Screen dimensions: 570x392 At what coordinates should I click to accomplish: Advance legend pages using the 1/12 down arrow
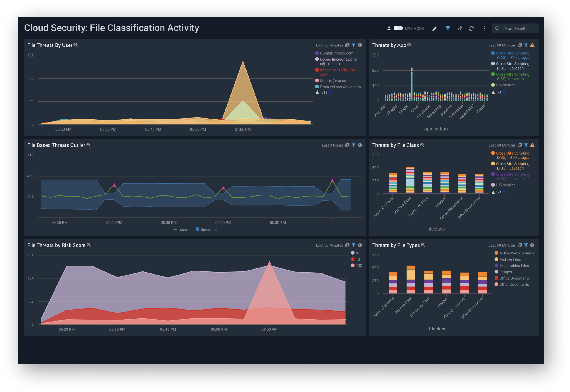coord(330,92)
